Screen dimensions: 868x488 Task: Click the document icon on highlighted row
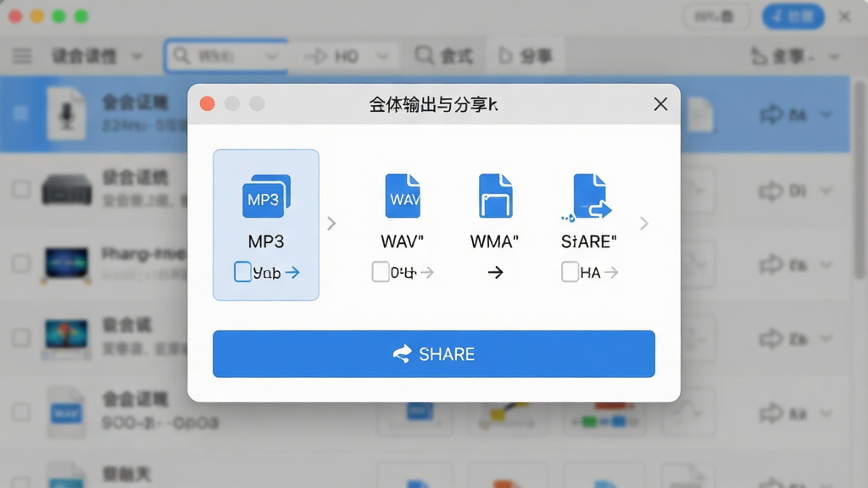tap(700, 114)
